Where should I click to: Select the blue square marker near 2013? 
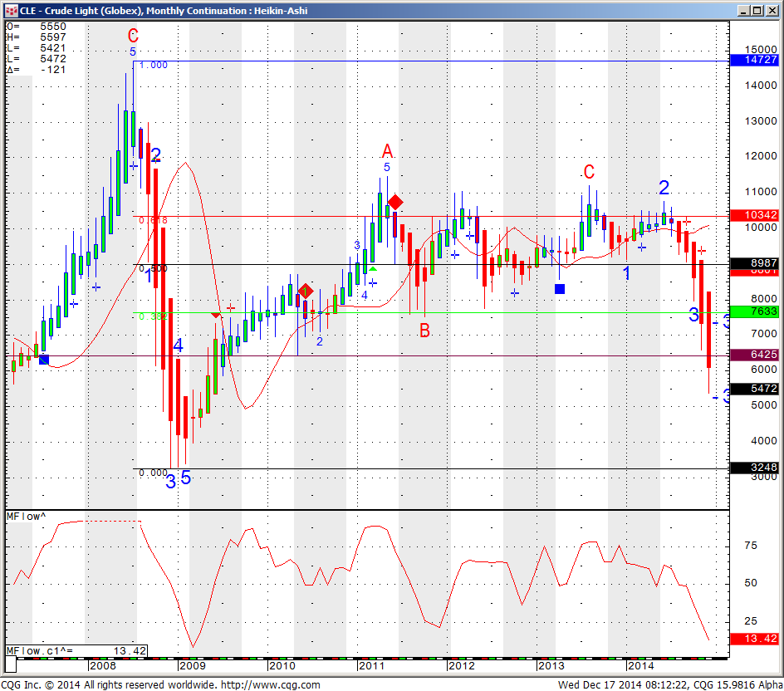[560, 288]
